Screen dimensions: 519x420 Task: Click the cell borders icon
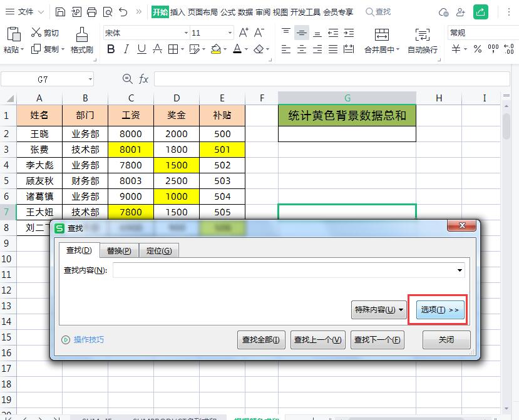coord(173,49)
